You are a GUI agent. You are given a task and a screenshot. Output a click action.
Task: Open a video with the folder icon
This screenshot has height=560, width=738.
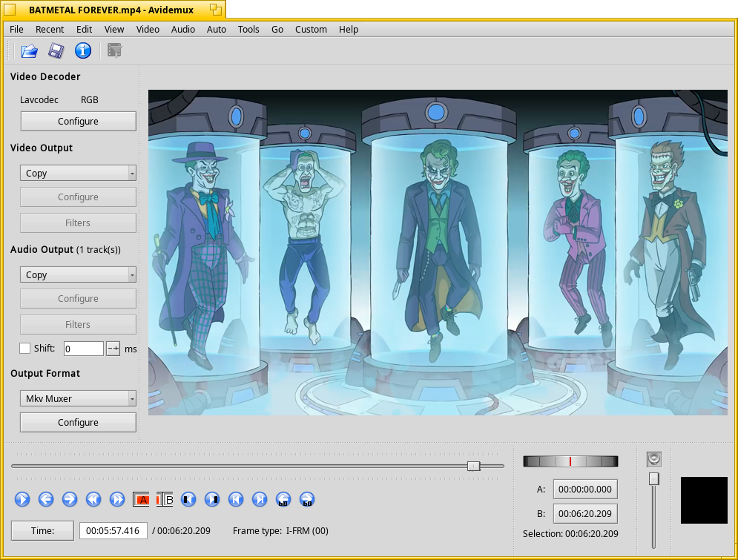29,51
